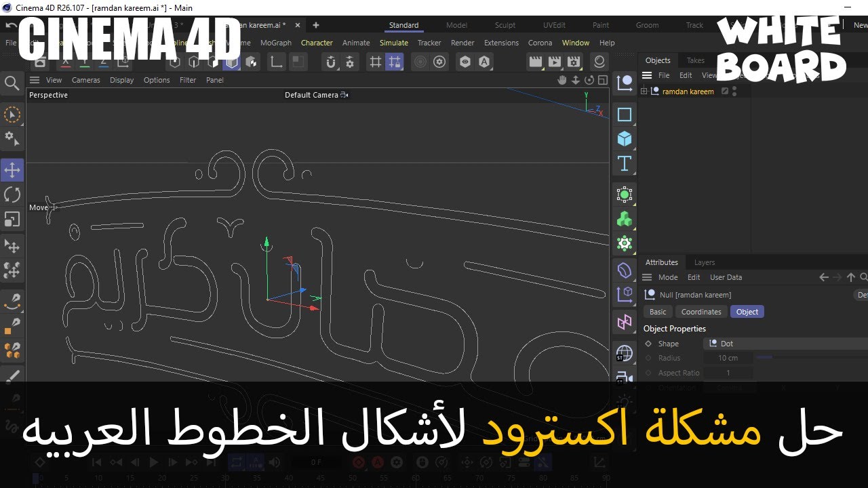Switch to the Takes tab

696,60
